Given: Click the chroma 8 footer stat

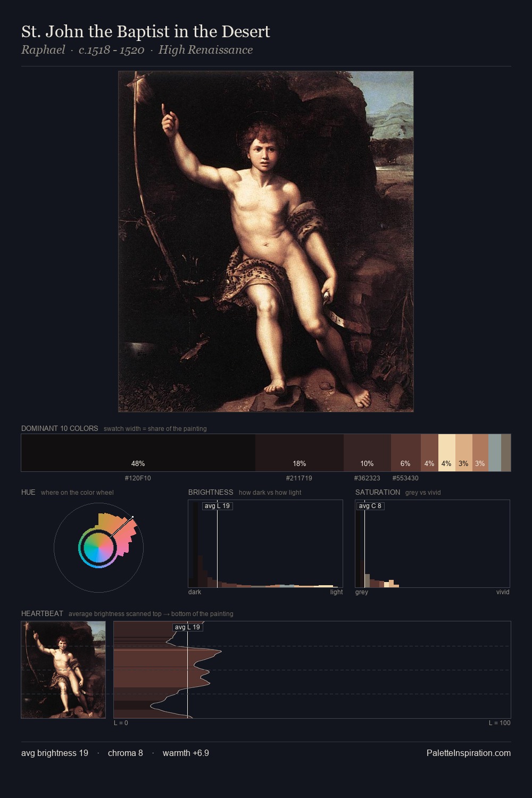Looking at the screenshot, I should (126, 753).
